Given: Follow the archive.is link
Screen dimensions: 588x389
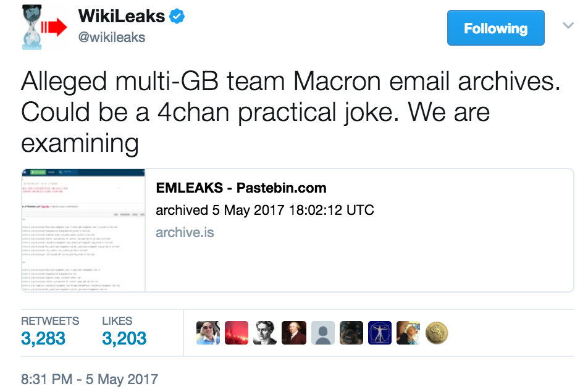Looking at the screenshot, I should pos(185,232).
